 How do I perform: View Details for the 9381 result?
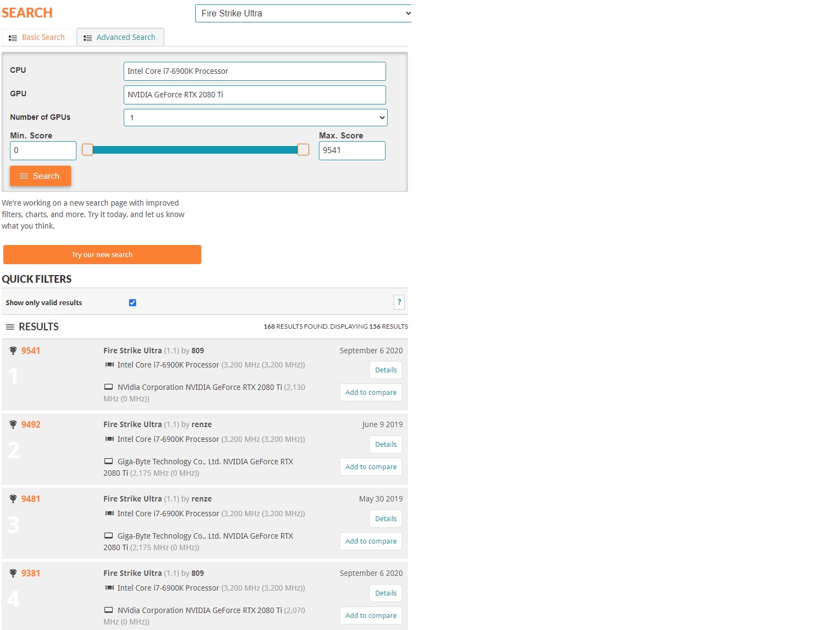coord(386,593)
